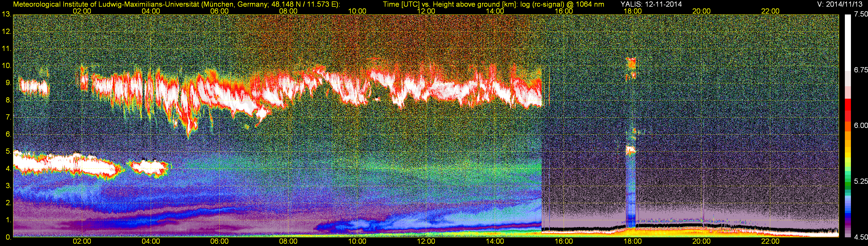Click the YALIS: 12-11-2014 date label

coord(651,4)
